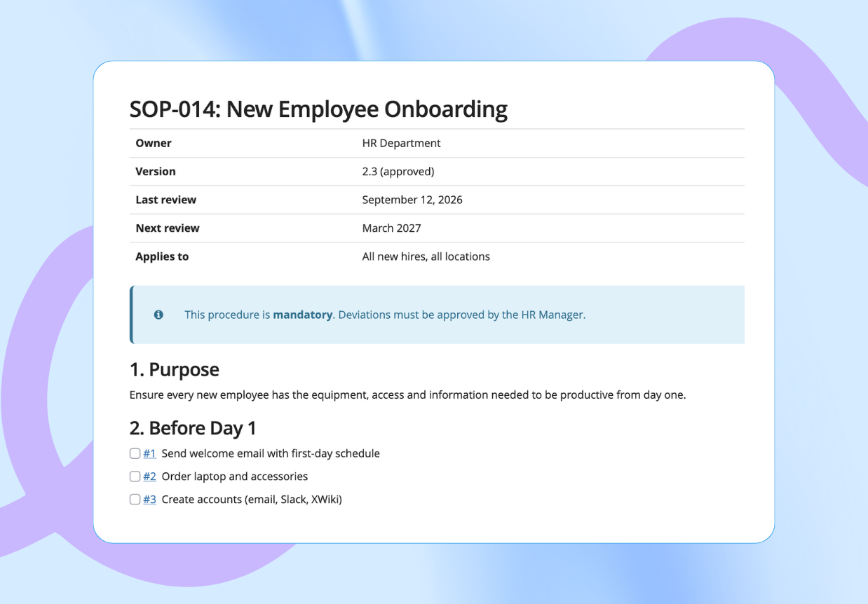Click the Owner row label
The width and height of the screenshot is (868, 604).
pos(154,143)
